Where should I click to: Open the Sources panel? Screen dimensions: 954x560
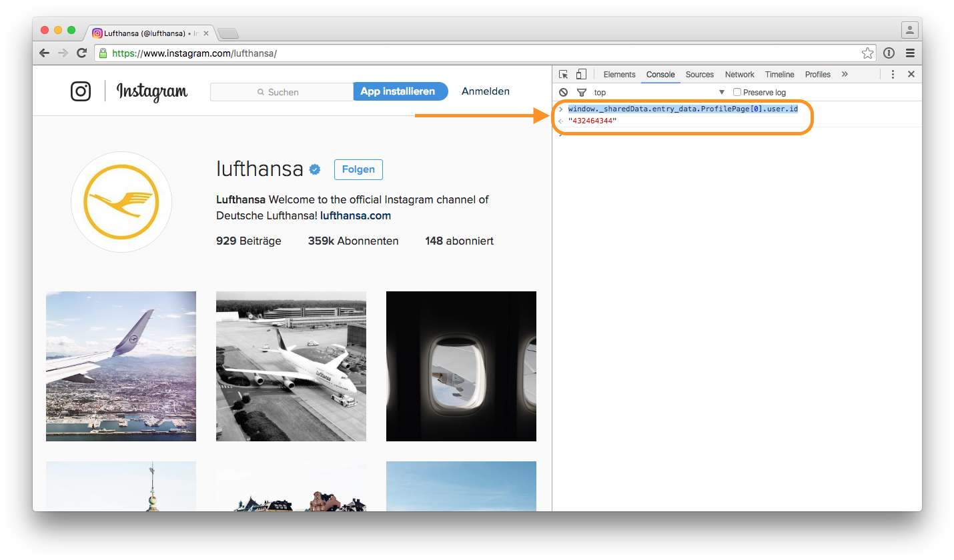click(699, 74)
